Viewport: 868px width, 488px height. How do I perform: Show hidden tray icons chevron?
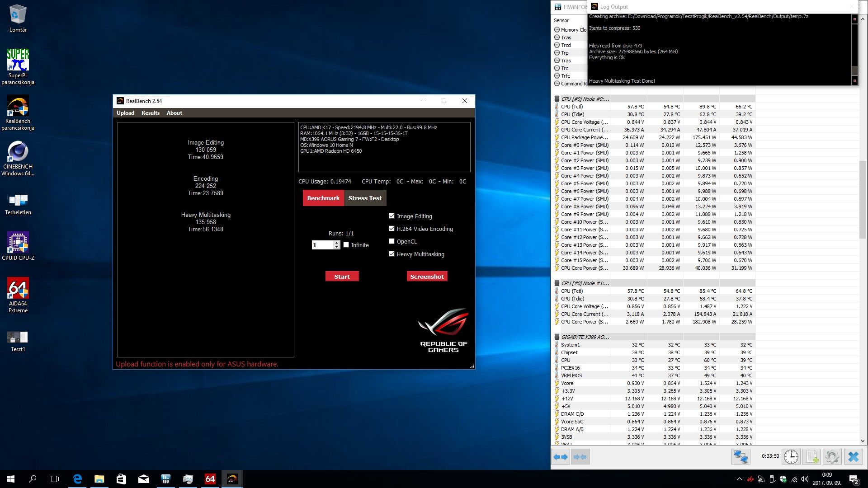(x=739, y=479)
